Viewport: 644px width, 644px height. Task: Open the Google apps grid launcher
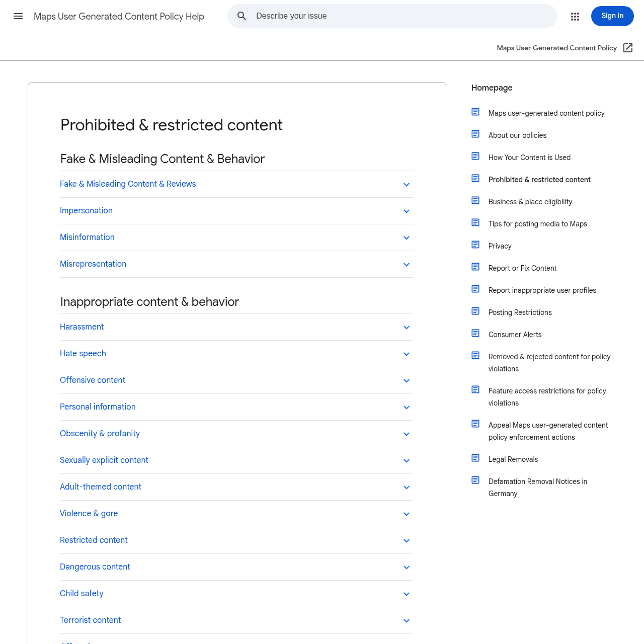pyautogui.click(x=575, y=16)
